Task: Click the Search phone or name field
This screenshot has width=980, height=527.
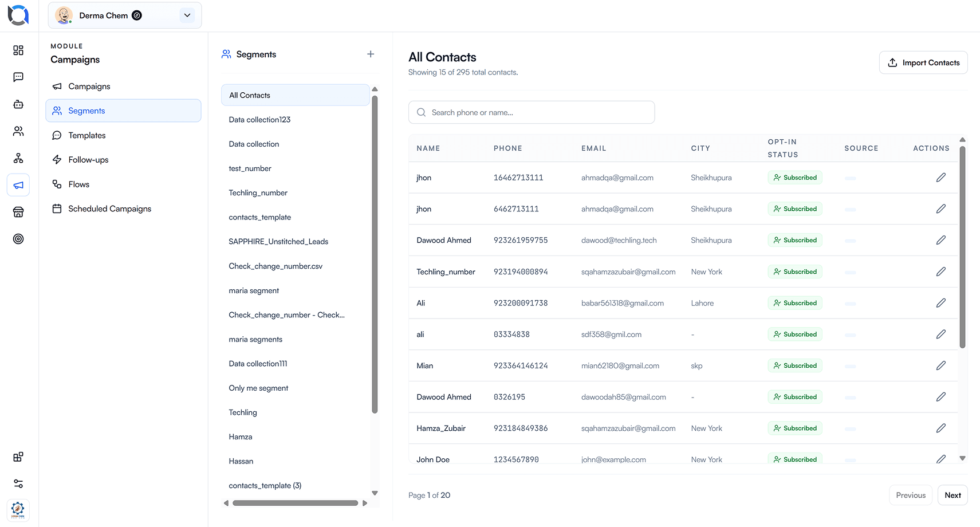Action: point(532,112)
